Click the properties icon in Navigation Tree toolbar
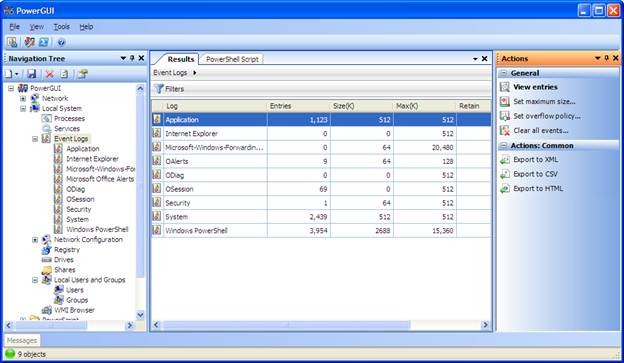 point(82,74)
